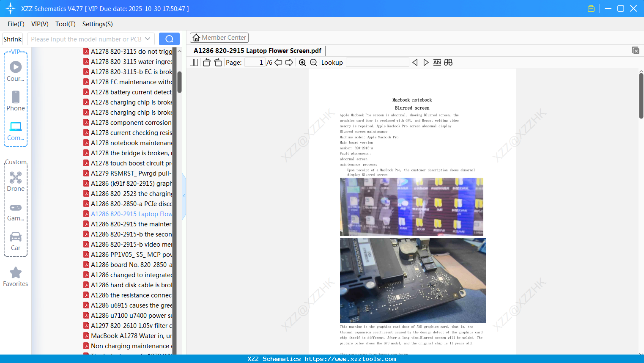Image resolution: width=644 pixels, height=363 pixels.
Task: Go to previous page arrow
Action: (x=278, y=62)
